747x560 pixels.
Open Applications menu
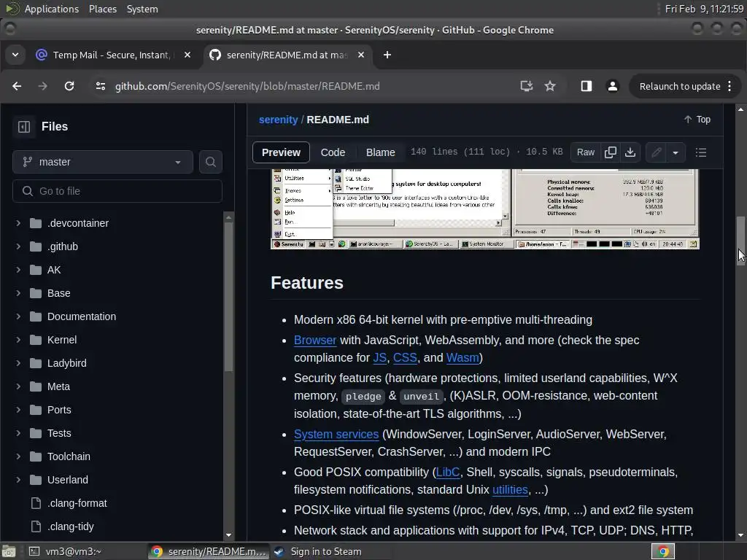(x=52, y=9)
